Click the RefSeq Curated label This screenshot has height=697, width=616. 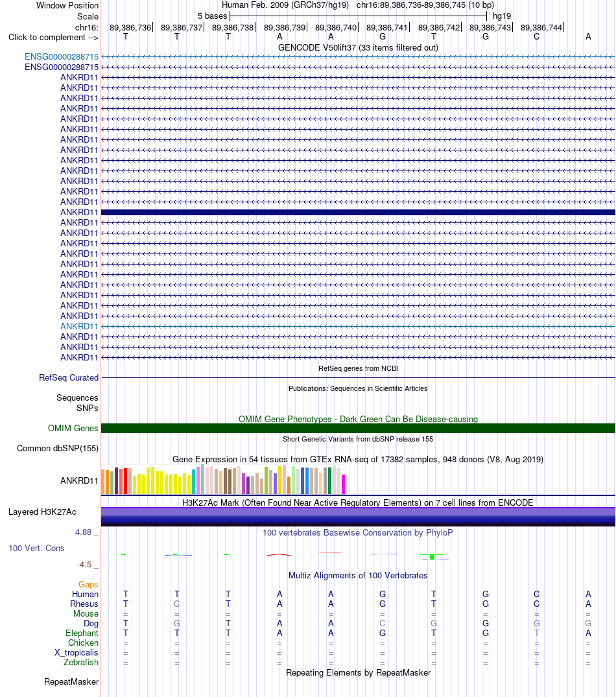click(69, 377)
